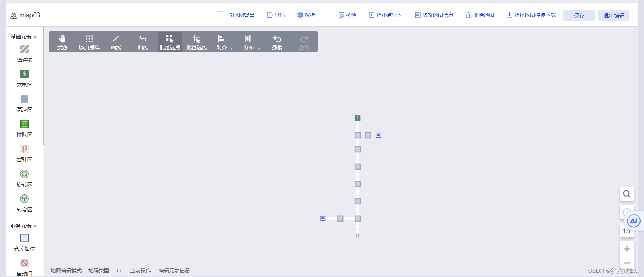Download via 拓扑地图模板下载 link
This screenshot has width=644, height=277.
pos(531,15)
